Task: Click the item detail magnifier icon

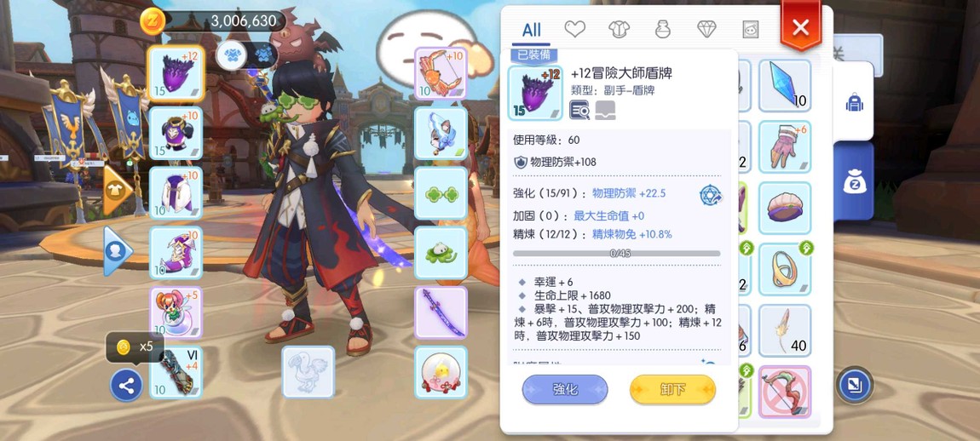Action: click(x=579, y=110)
